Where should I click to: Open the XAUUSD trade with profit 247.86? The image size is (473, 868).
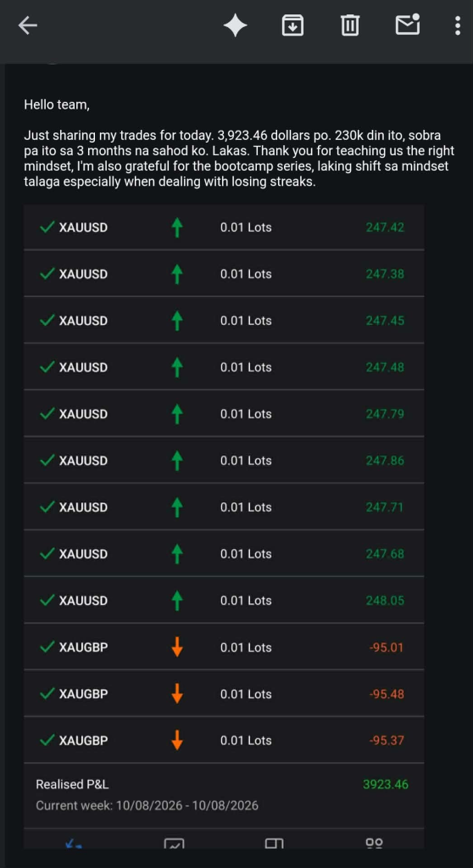[x=224, y=460]
